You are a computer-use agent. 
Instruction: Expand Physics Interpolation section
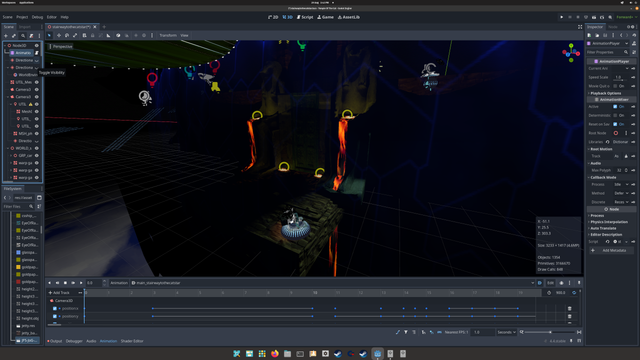(x=609, y=222)
